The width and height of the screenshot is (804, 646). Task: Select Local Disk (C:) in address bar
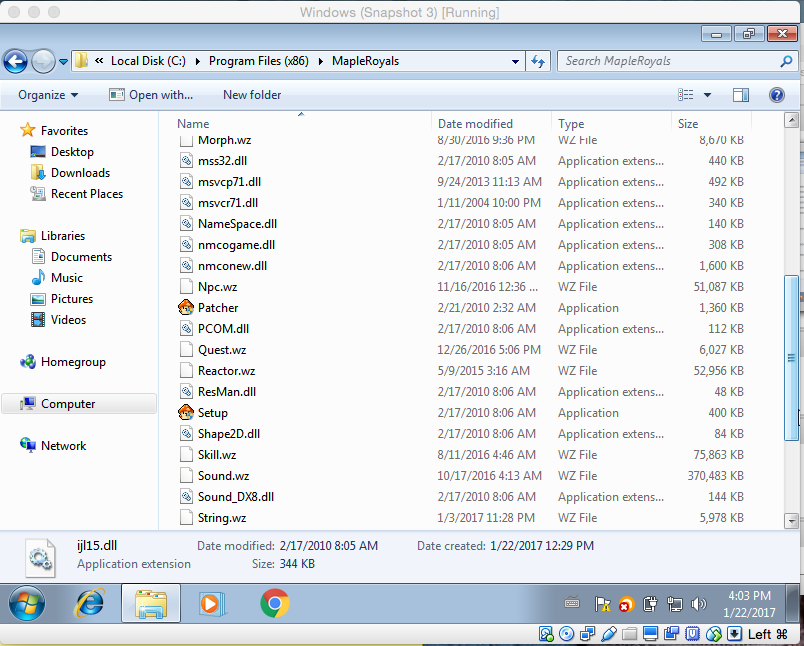pyautogui.click(x=148, y=61)
